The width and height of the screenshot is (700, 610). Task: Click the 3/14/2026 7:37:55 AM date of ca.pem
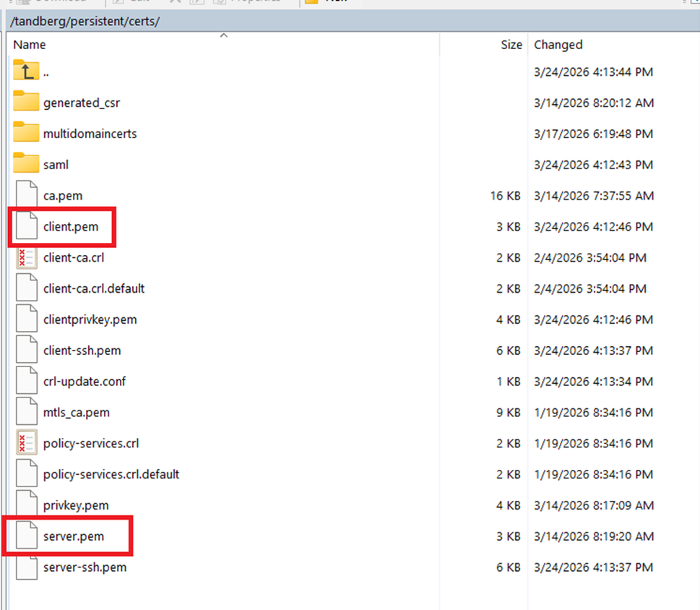click(x=594, y=196)
